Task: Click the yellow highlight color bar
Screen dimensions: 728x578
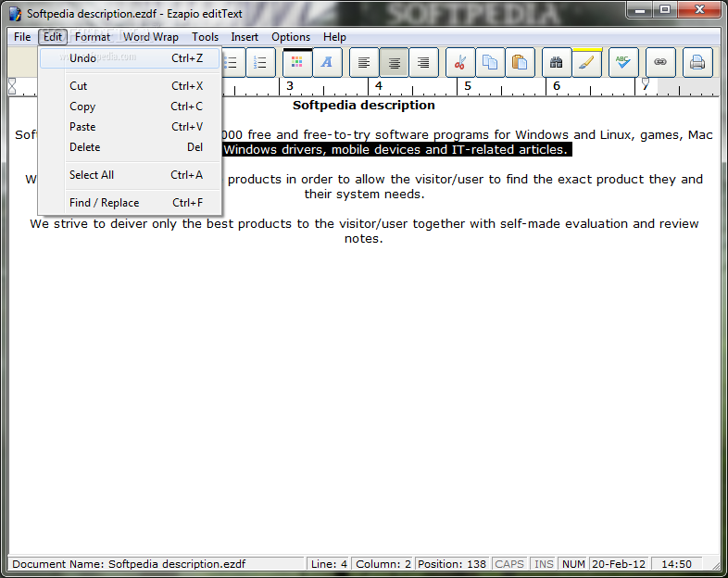Action: pyautogui.click(x=587, y=49)
